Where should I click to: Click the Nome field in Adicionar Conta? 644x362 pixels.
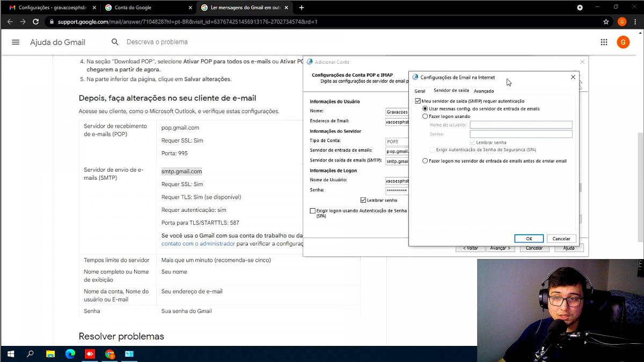(397, 112)
